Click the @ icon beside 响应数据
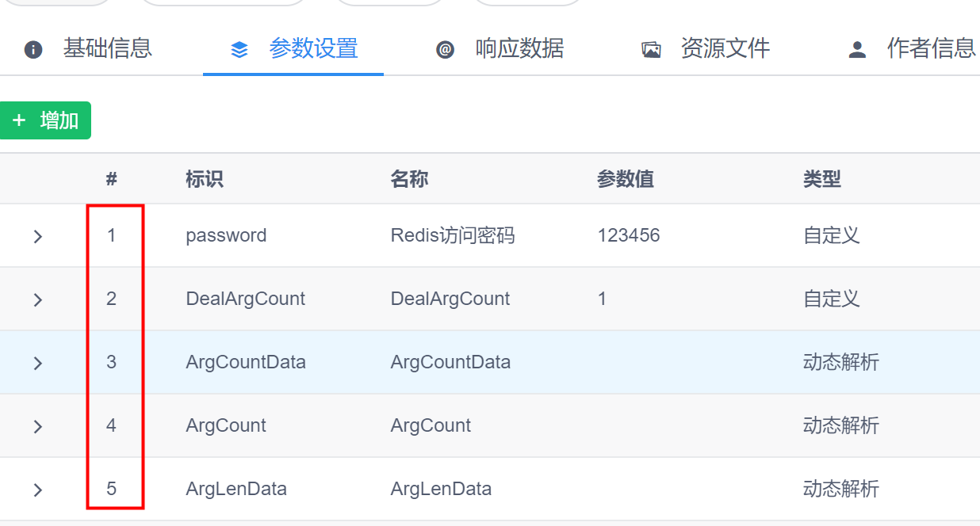This screenshot has height=526, width=980. coord(445,50)
